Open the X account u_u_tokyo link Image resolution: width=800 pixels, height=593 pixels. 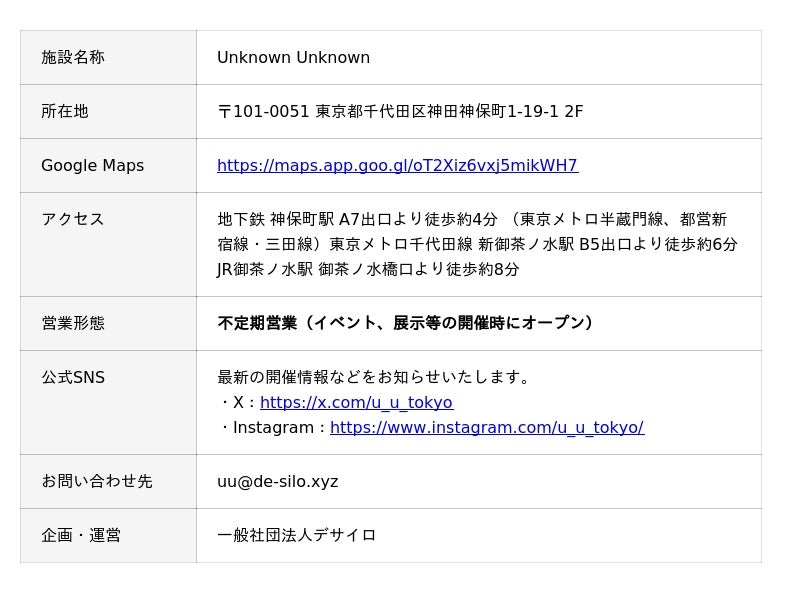click(356, 403)
